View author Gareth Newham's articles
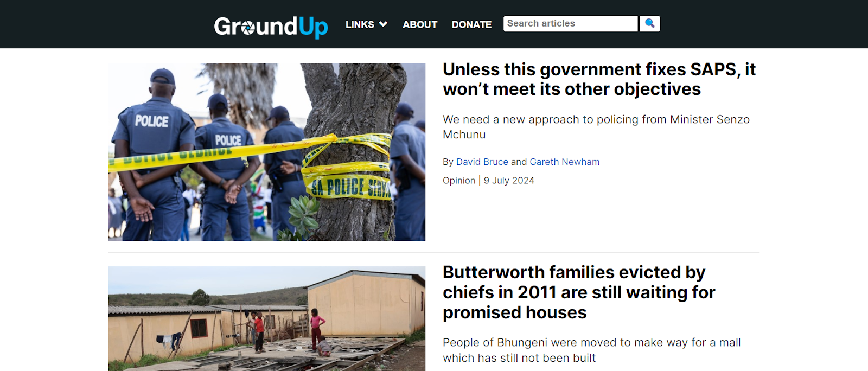868x371 pixels. point(564,162)
